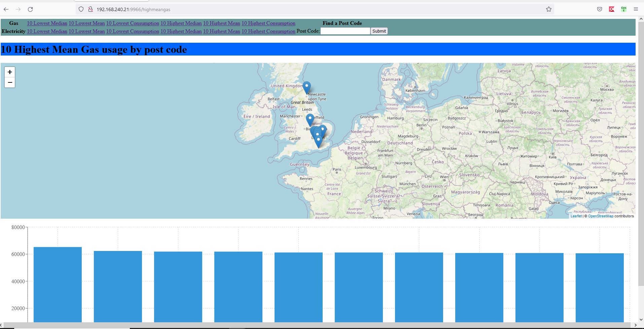
Task: Open the Pocket save icon
Action: pyautogui.click(x=600, y=9)
